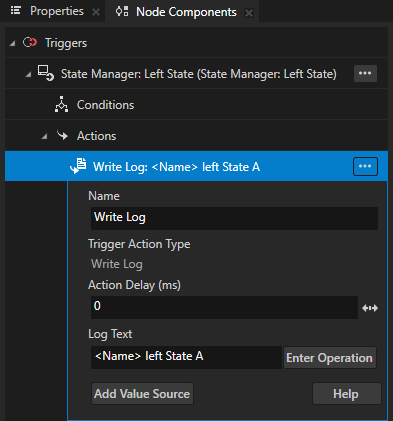Switch to the Properties tab
The height and width of the screenshot is (421, 393).
(57, 11)
